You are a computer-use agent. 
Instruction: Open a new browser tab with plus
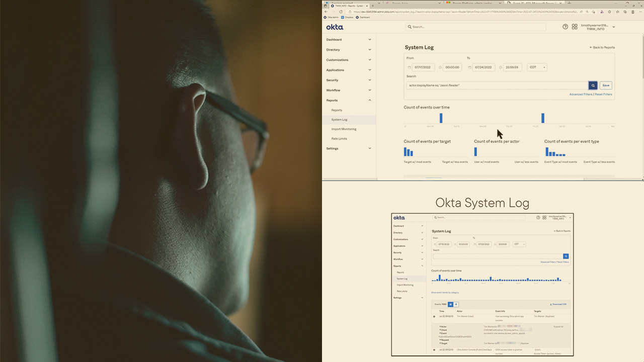(373, 6)
